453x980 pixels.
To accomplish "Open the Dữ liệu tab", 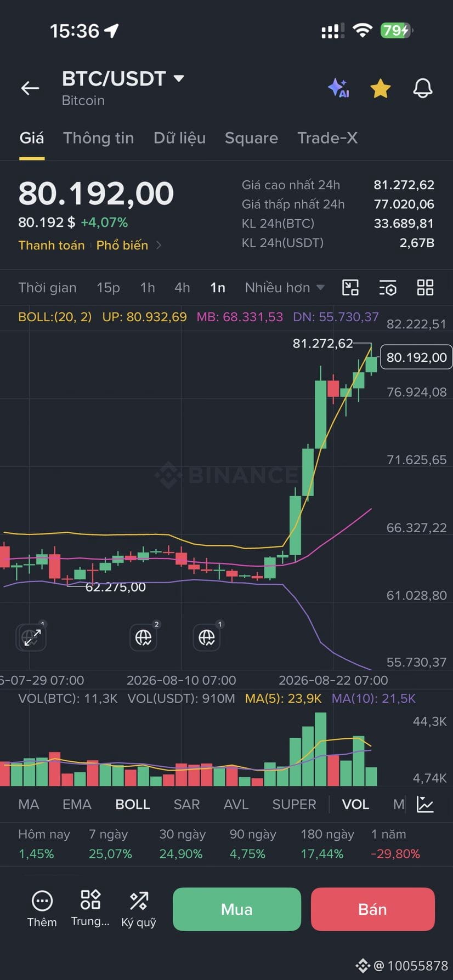I will pyautogui.click(x=179, y=138).
